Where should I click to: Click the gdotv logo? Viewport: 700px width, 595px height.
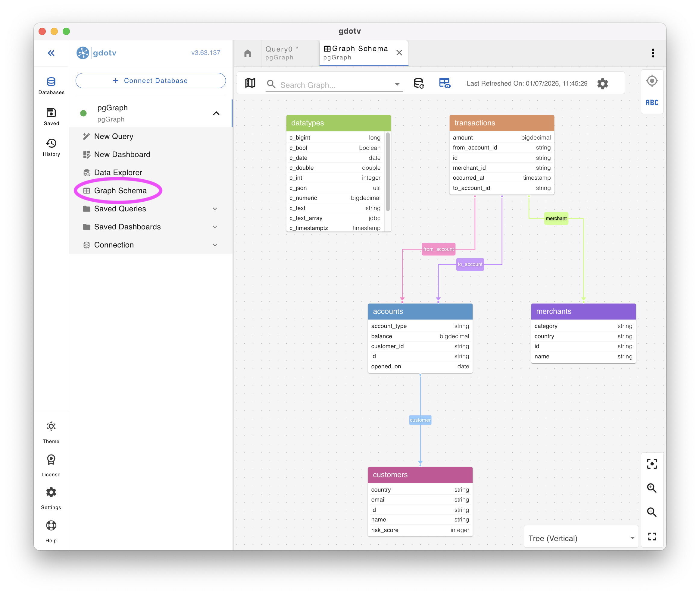(x=96, y=53)
